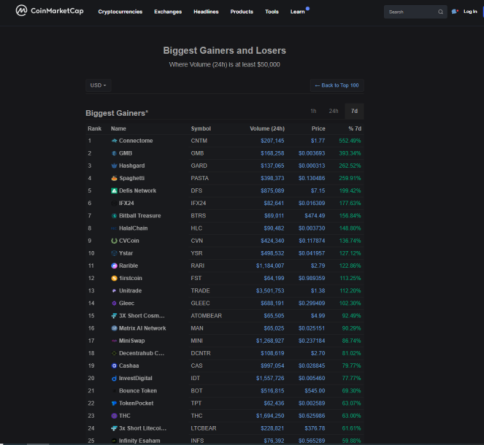Click the CVCoin coin icon
Screen dimensions: 484x445
(114, 241)
